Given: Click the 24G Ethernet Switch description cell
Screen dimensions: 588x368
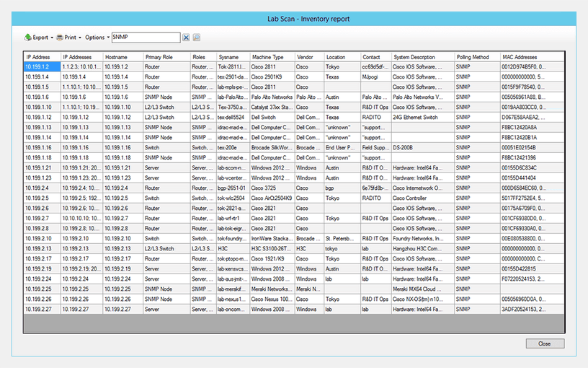Looking at the screenshot, I should click(423, 118).
